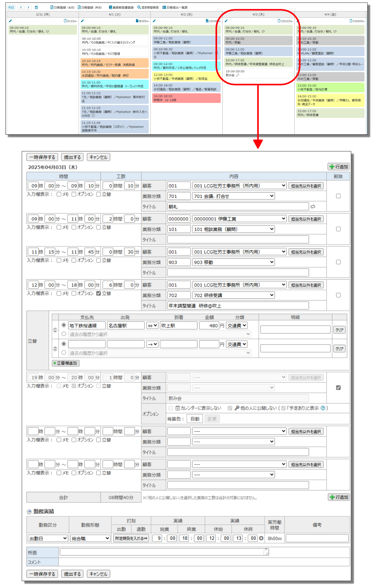
Task: Open 顧客 dropdown showing 00000001 伊藤工業
Action: [239, 219]
